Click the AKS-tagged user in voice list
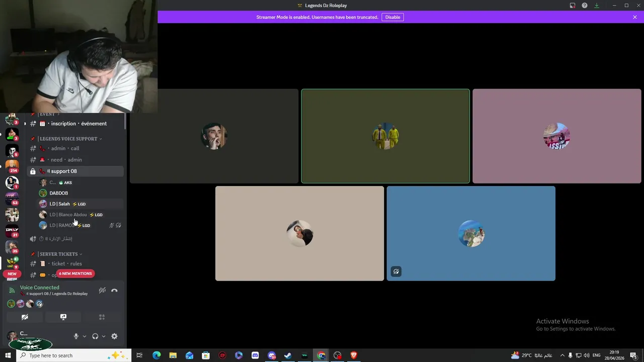Viewport: 644px width, 362px height. [80, 183]
